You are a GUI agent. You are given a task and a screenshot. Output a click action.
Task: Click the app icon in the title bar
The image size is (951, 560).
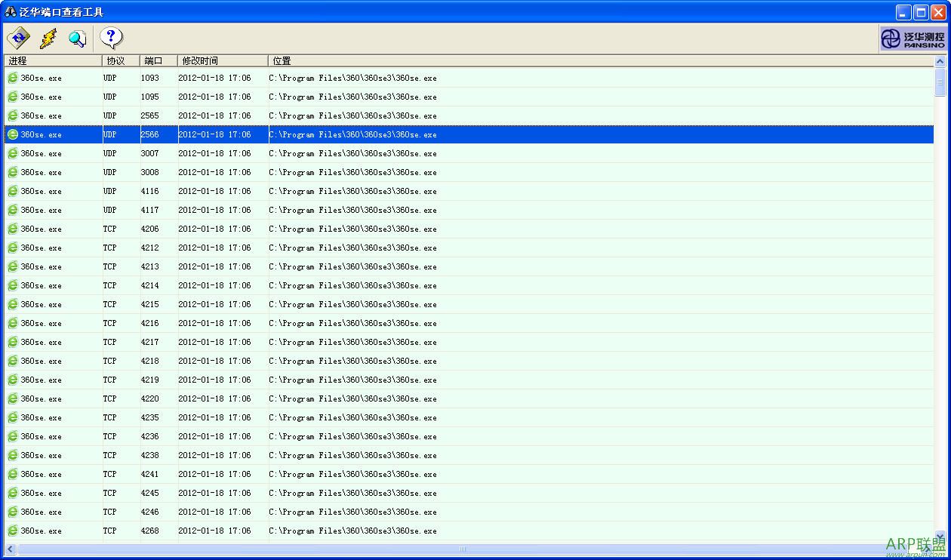pos(11,12)
